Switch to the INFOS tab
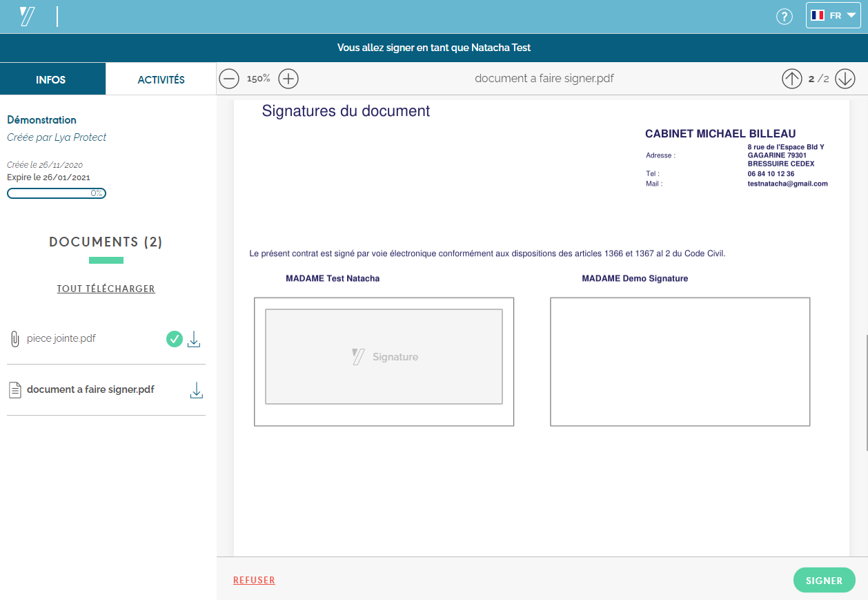This screenshot has height=600, width=868. (51, 79)
